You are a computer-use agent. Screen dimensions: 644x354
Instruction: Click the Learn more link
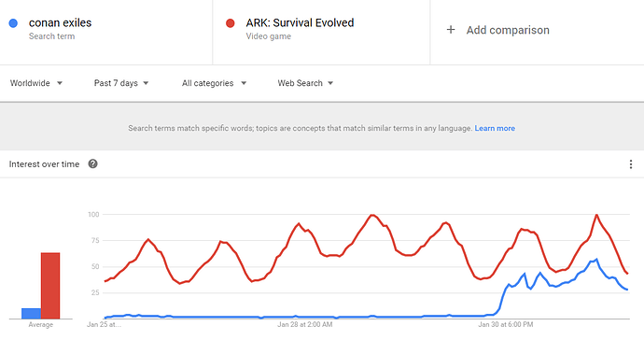pos(495,128)
